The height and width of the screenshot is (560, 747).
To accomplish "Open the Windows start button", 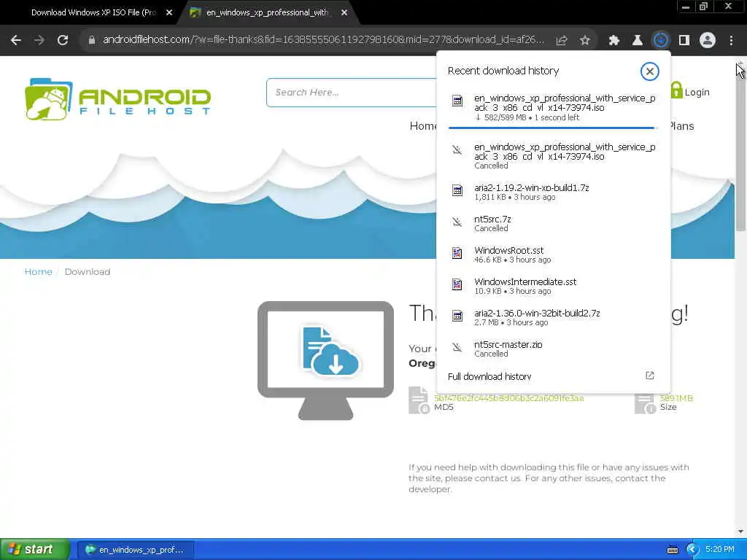I will pos(34,549).
